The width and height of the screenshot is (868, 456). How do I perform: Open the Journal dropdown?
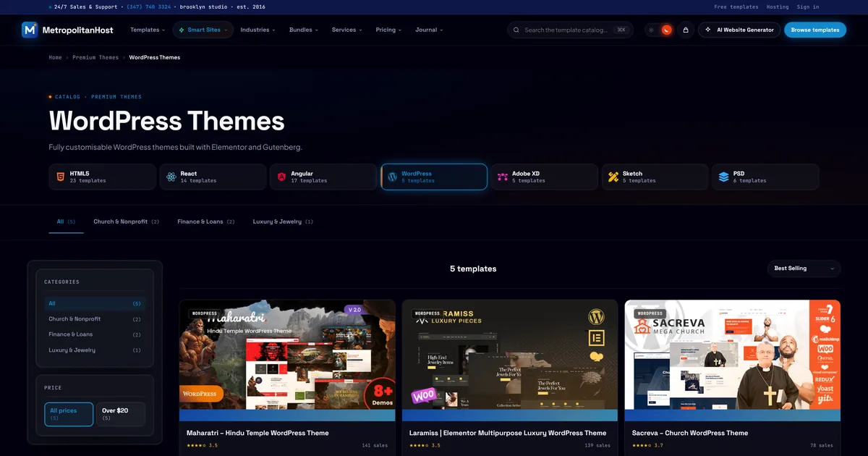click(429, 30)
